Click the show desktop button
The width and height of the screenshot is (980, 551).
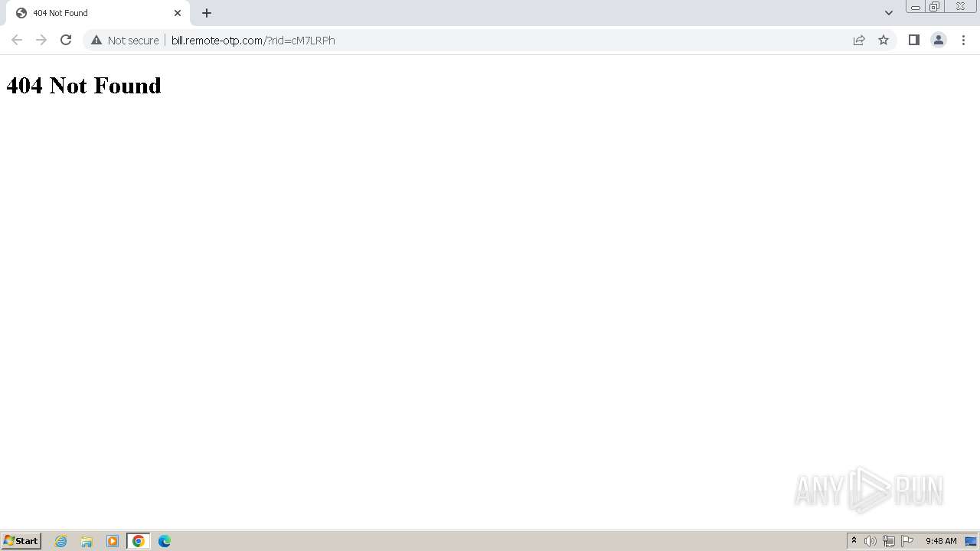click(972, 541)
